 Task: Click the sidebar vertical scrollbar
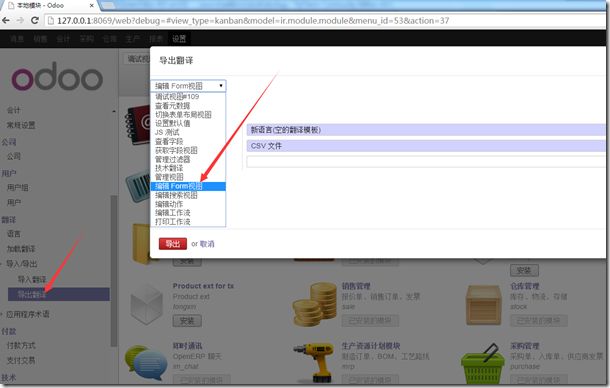point(114,270)
